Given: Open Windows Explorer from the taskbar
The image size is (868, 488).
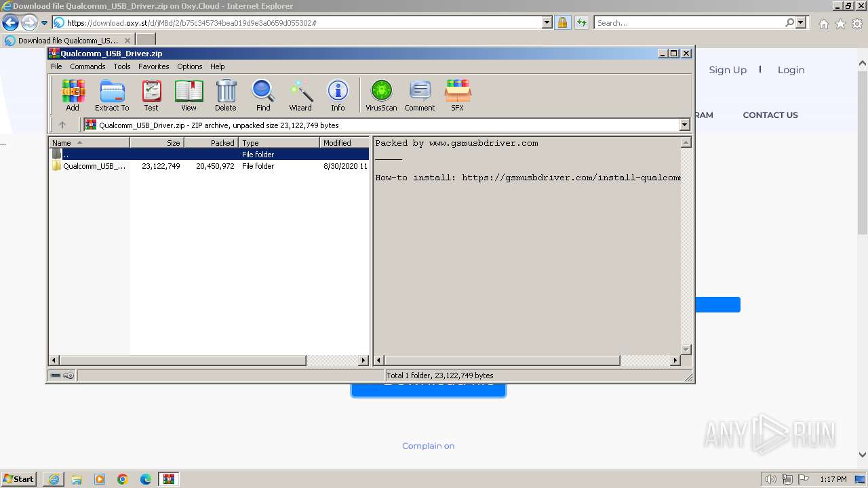Looking at the screenshot, I should tap(77, 479).
